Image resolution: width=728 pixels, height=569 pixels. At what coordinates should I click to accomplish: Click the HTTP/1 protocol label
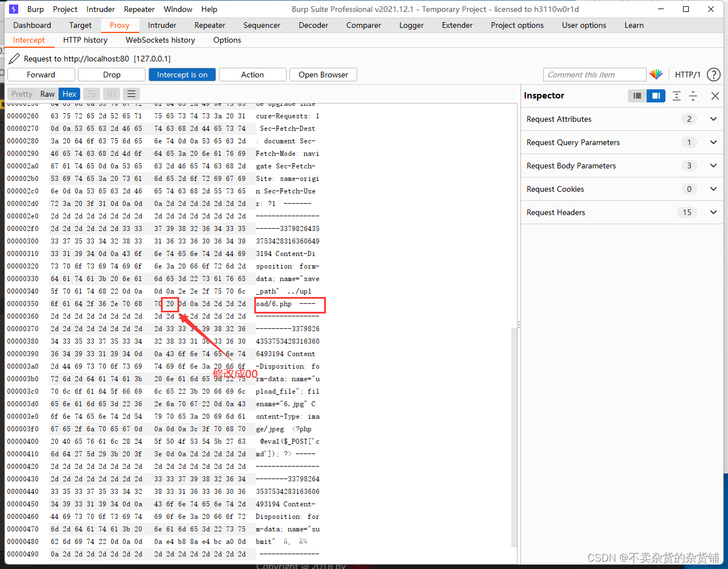688,75
